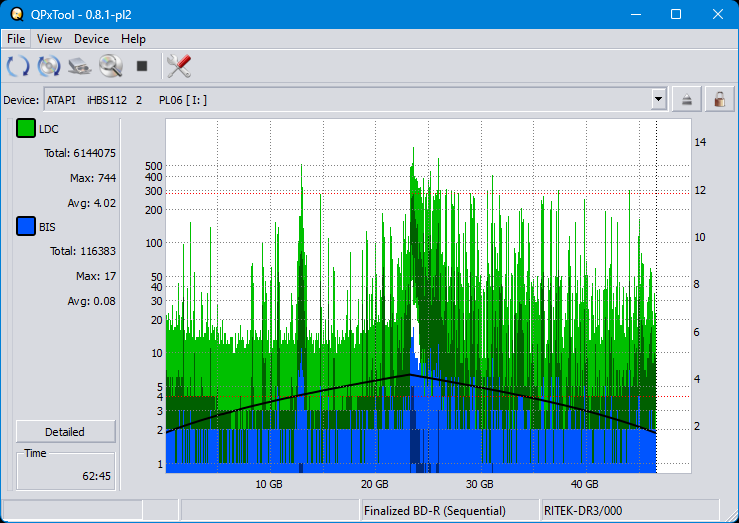Open the Device menu

(x=91, y=39)
